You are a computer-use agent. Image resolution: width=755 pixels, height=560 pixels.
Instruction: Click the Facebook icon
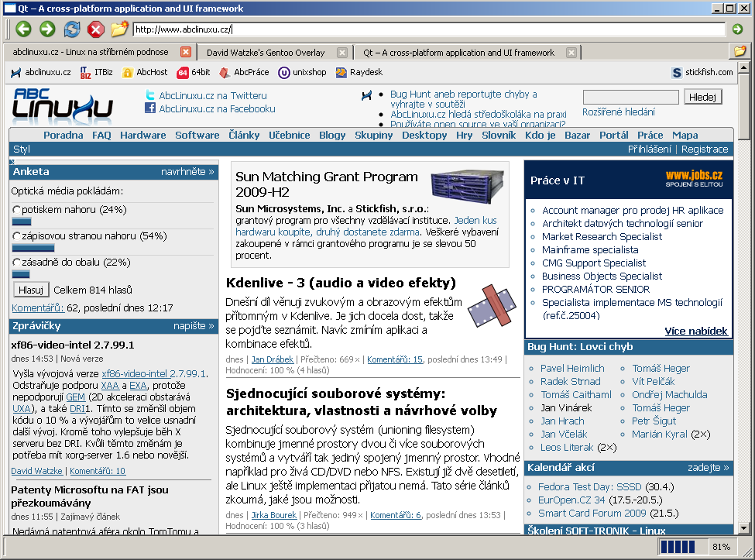coord(150,108)
